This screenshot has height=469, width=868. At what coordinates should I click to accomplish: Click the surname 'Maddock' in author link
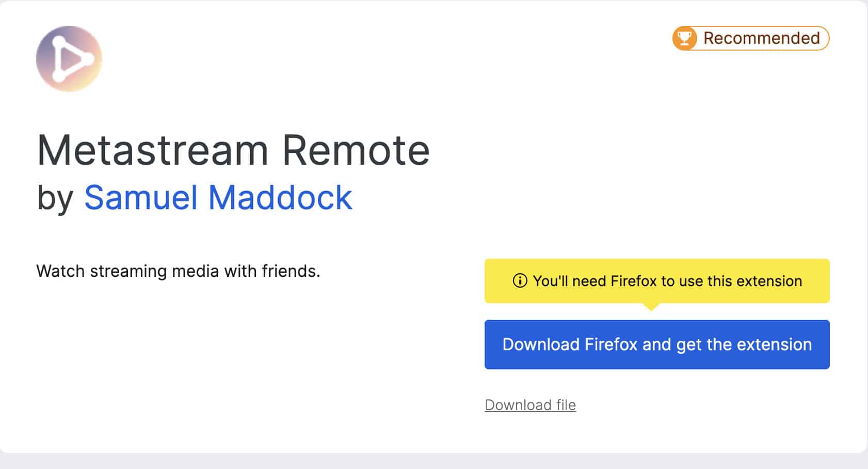click(280, 197)
